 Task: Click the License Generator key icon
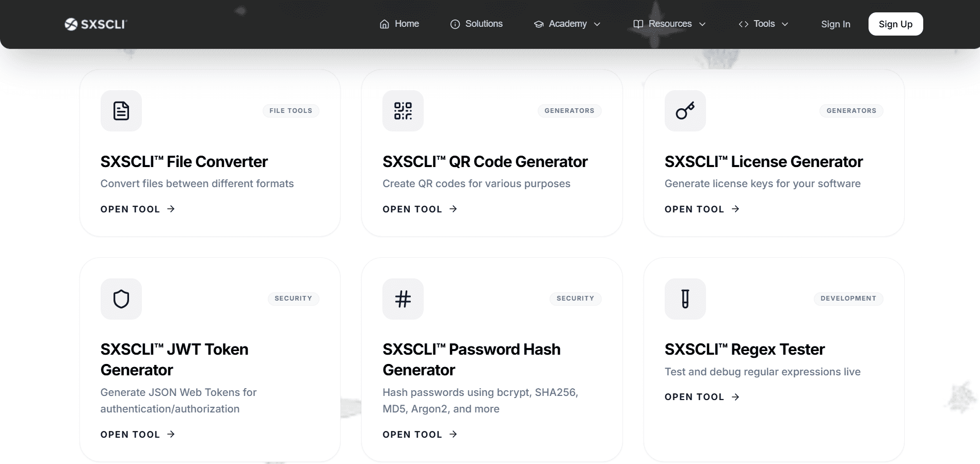[x=685, y=111]
